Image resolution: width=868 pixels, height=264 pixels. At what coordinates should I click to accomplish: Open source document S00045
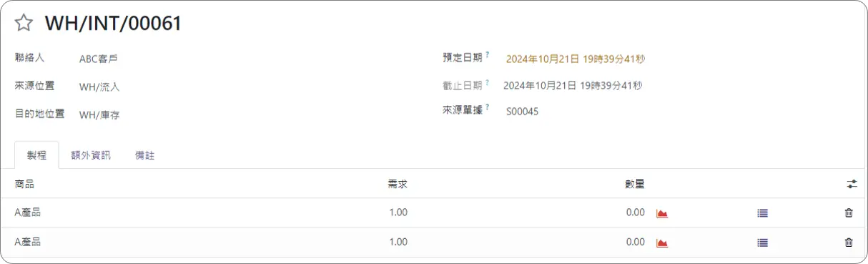click(523, 112)
